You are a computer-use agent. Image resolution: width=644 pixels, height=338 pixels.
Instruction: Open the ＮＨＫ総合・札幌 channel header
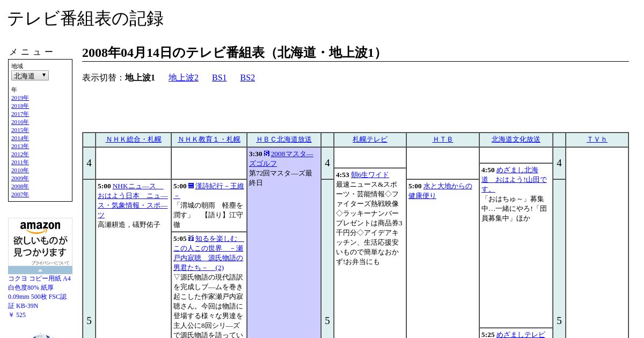tap(133, 139)
